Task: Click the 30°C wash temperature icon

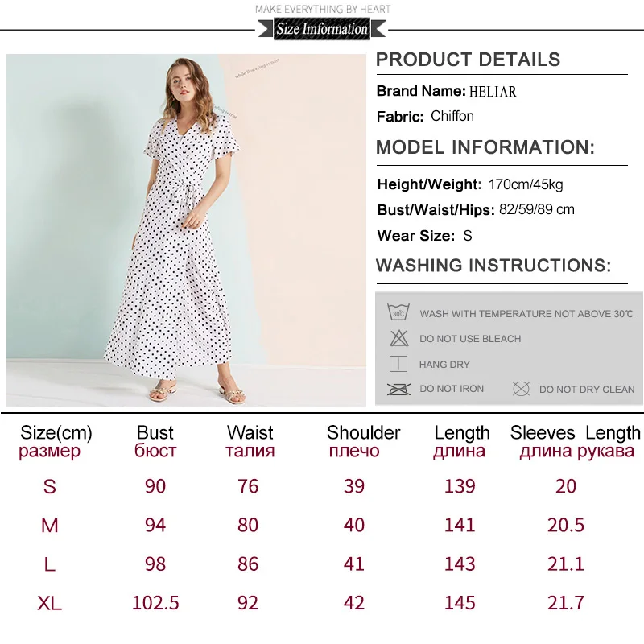Action: (398, 312)
